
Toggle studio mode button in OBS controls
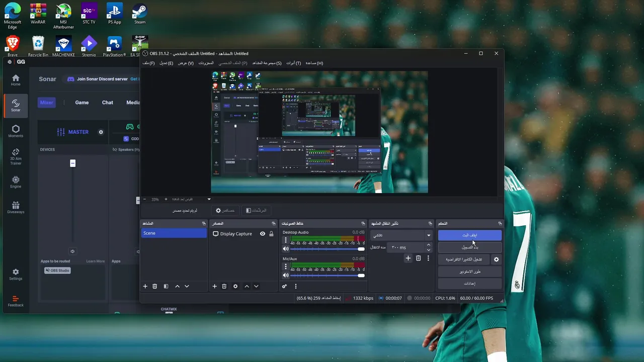click(470, 271)
